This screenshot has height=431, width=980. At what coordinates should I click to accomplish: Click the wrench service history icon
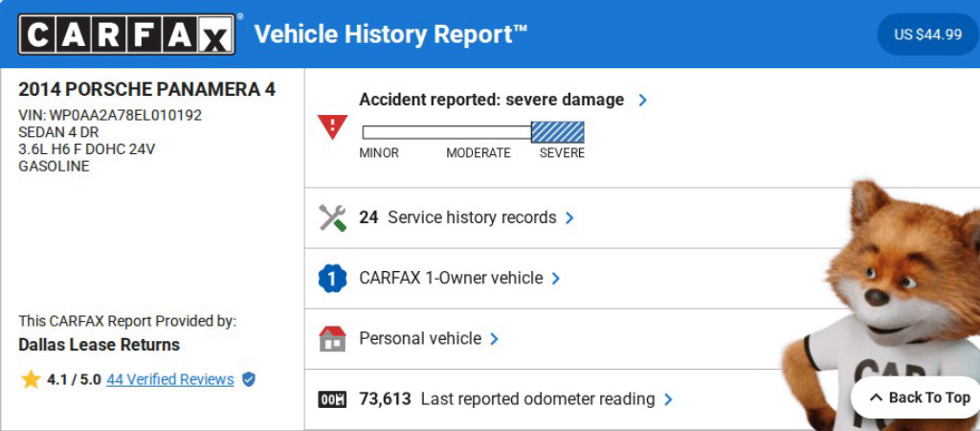tap(332, 218)
